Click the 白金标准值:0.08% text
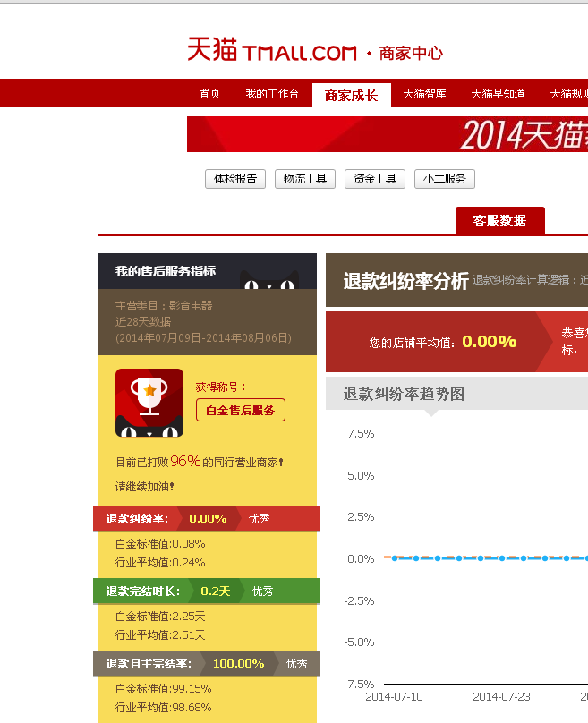Viewport: 588px width, 723px height. 160,544
